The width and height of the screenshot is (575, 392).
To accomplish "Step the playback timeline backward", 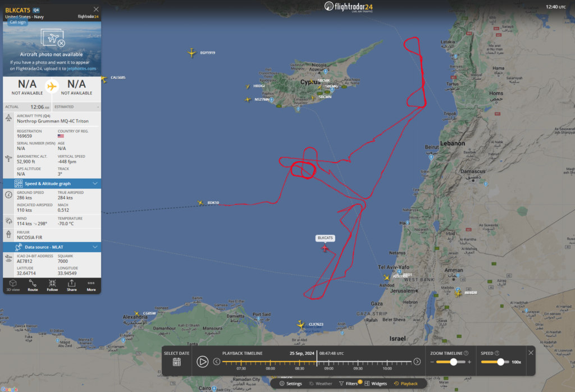I will pos(217,362).
